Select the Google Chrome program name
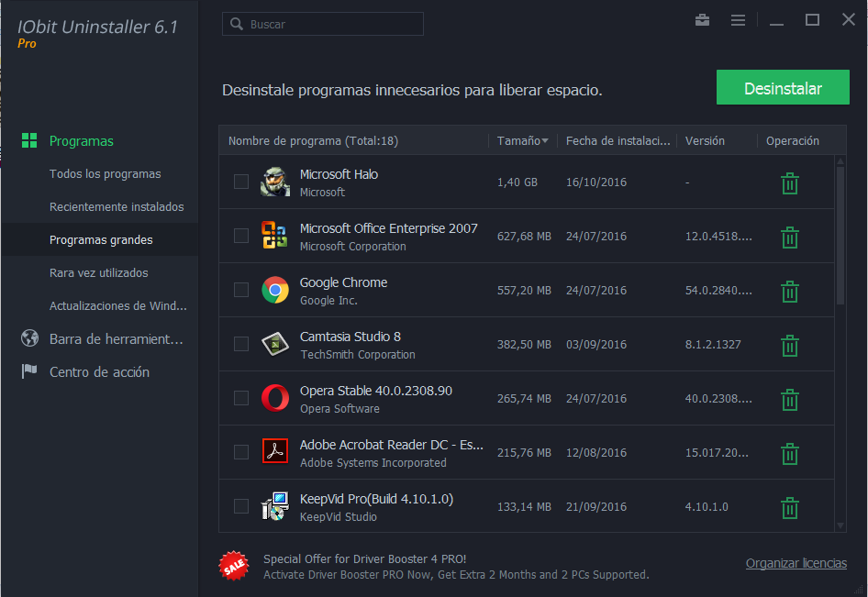The height and width of the screenshot is (597, 868). [343, 282]
